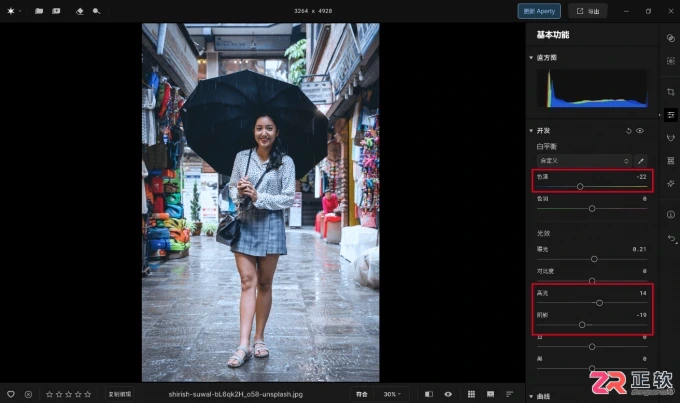This screenshot has height=403, width=680.
Task: Click the highlights slider handle at 14
Action: 599,303
